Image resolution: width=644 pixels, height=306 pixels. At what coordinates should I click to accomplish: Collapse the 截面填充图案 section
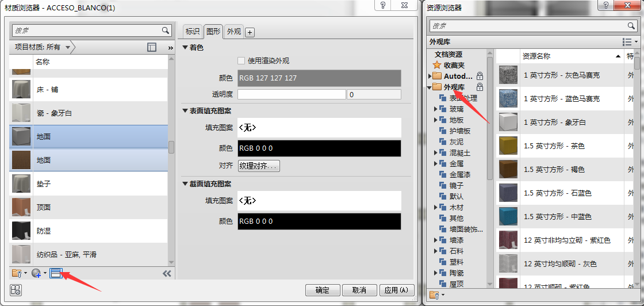185,183
